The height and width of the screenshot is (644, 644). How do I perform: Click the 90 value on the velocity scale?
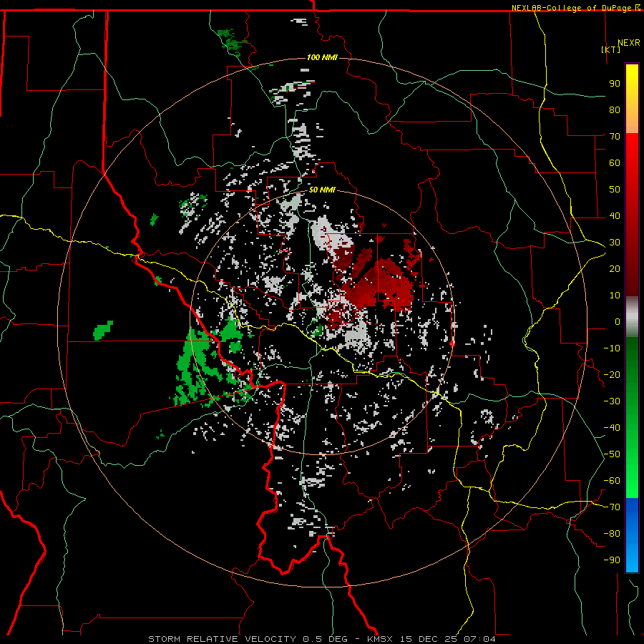pos(615,84)
